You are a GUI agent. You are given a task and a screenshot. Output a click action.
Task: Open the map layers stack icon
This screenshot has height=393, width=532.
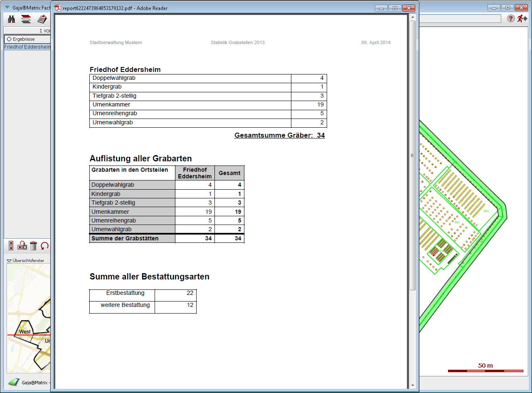point(26,19)
